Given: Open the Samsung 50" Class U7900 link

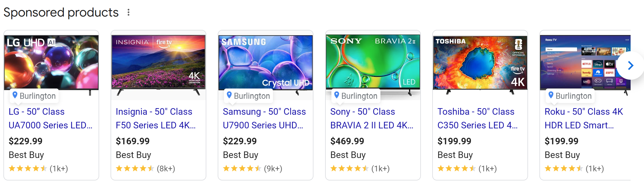Looking at the screenshot, I should (264, 118).
